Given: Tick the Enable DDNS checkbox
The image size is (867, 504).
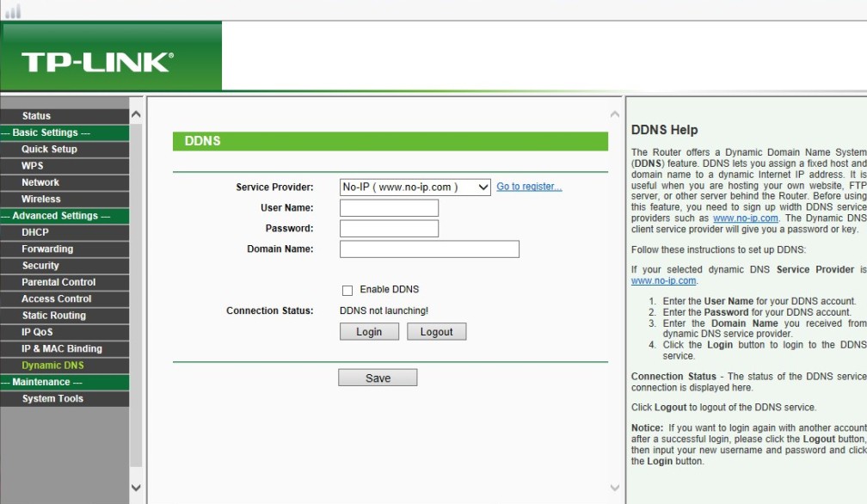Looking at the screenshot, I should (347, 290).
